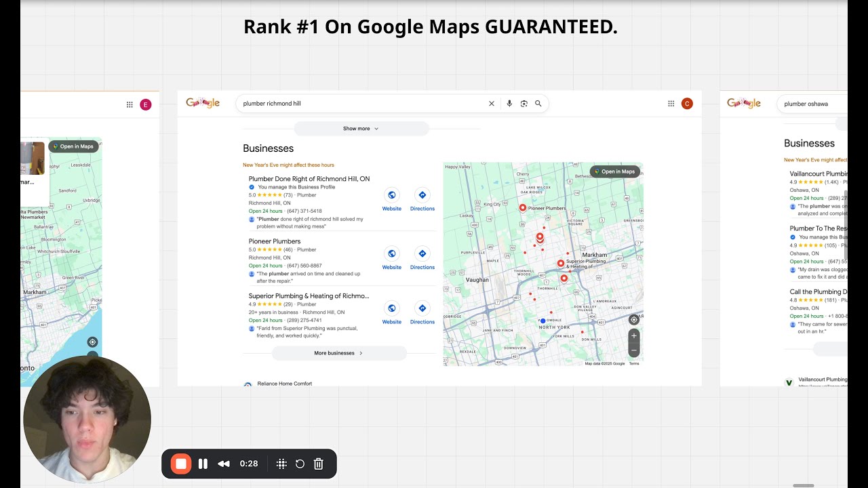Delete recording with trash icon
The image size is (868, 488).
pyautogui.click(x=319, y=464)
